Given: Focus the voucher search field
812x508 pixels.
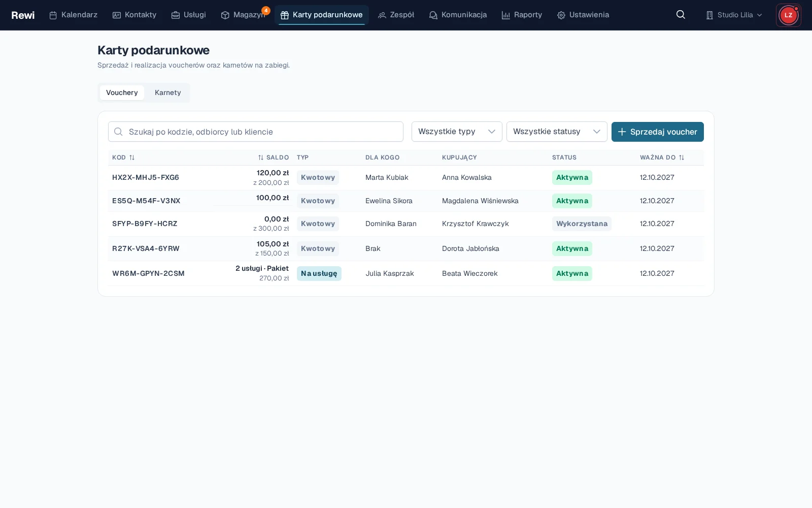Looking at the screenshot, I should tap(256, 132).
